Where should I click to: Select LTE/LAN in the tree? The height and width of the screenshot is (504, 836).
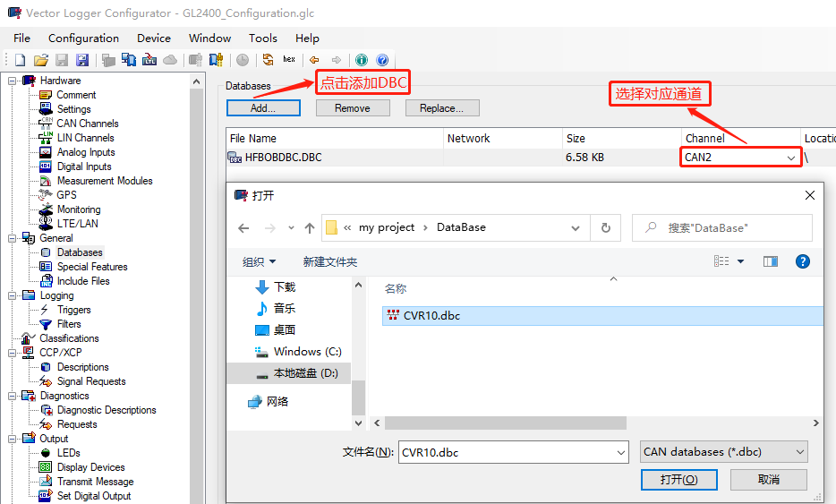[x=78, y=224]
